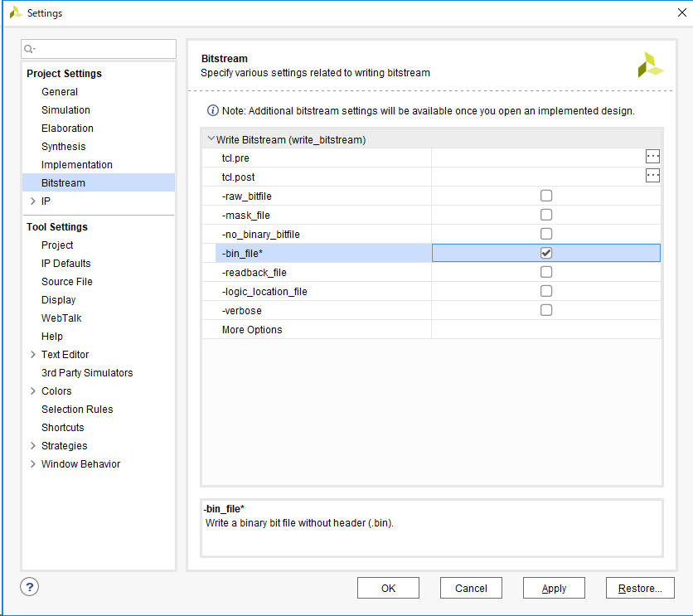693x616 pixels.
Task: Open the Implementation settings page
Action: click(77, 165)
